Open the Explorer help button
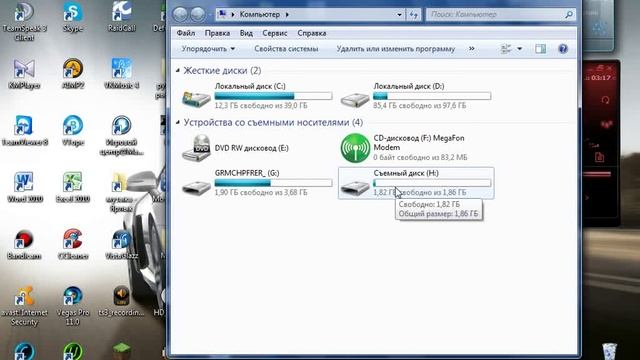This screenshot has width=640, height=360. tap(563, 49)
